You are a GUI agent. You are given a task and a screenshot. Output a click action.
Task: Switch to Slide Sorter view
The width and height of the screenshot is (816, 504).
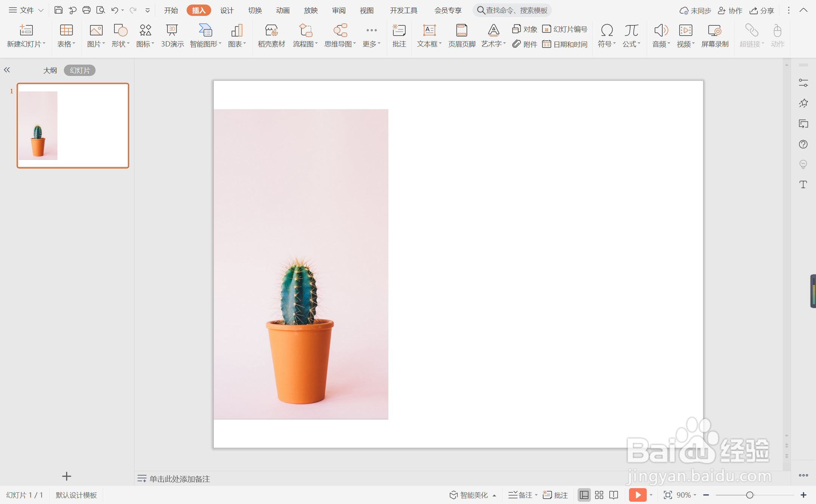point(599,495)
